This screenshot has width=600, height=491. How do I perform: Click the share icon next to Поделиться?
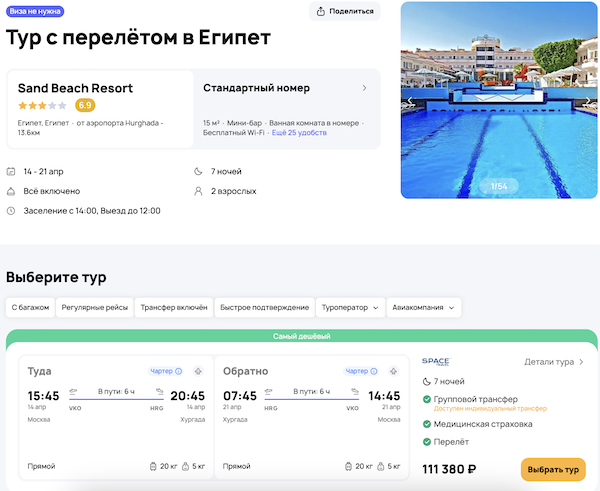point(321,12)
